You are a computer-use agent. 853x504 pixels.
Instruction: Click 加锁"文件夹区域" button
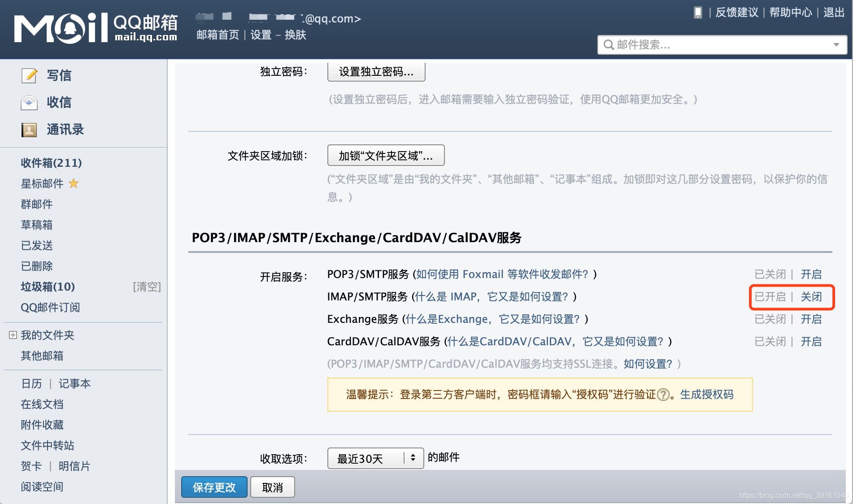coord(386,156)
